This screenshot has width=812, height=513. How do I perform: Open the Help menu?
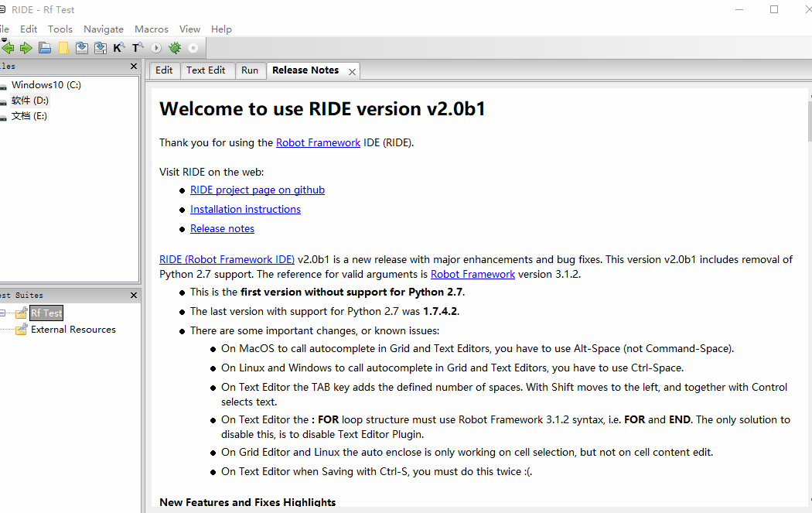coord(221,29)
